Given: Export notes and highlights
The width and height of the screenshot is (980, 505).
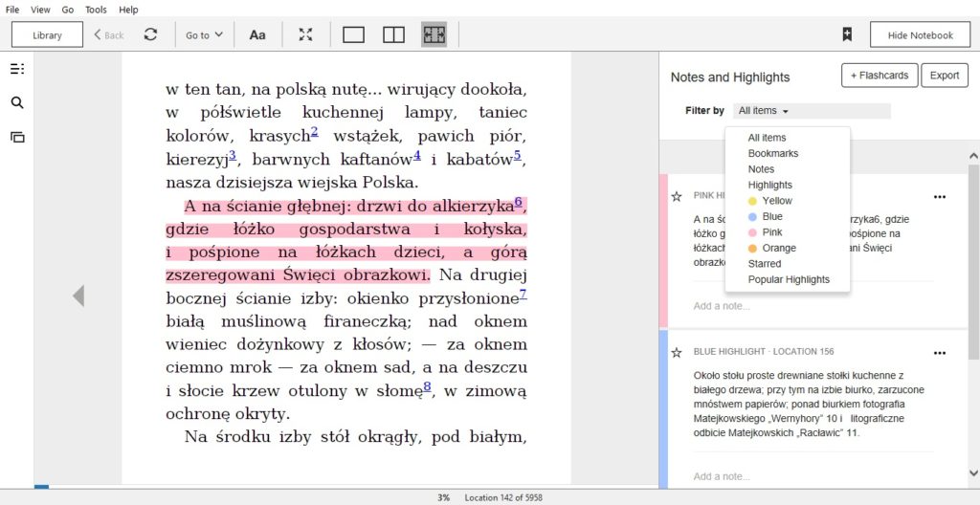Looking at the screenshot, I should click(945, 76).
